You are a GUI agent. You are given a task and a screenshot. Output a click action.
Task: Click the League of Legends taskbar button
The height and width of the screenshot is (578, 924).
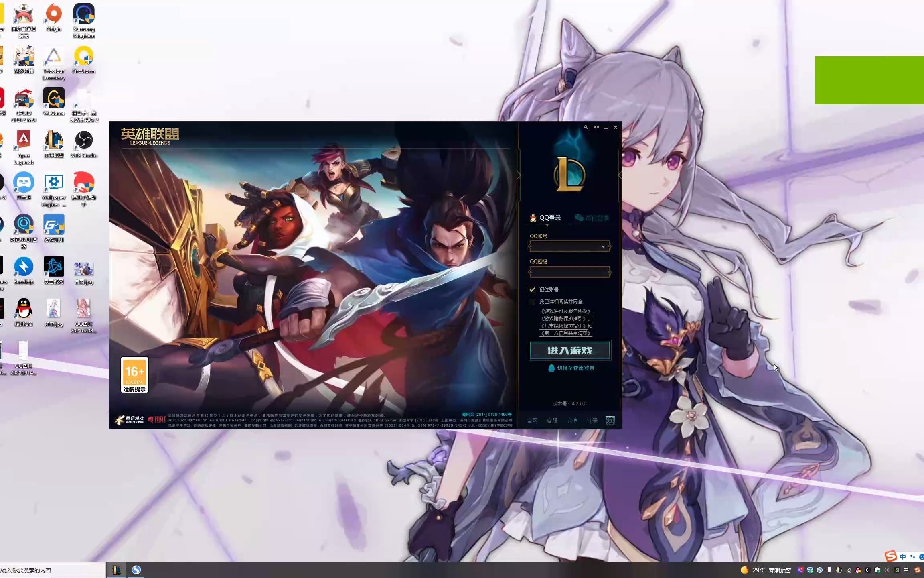117,570
